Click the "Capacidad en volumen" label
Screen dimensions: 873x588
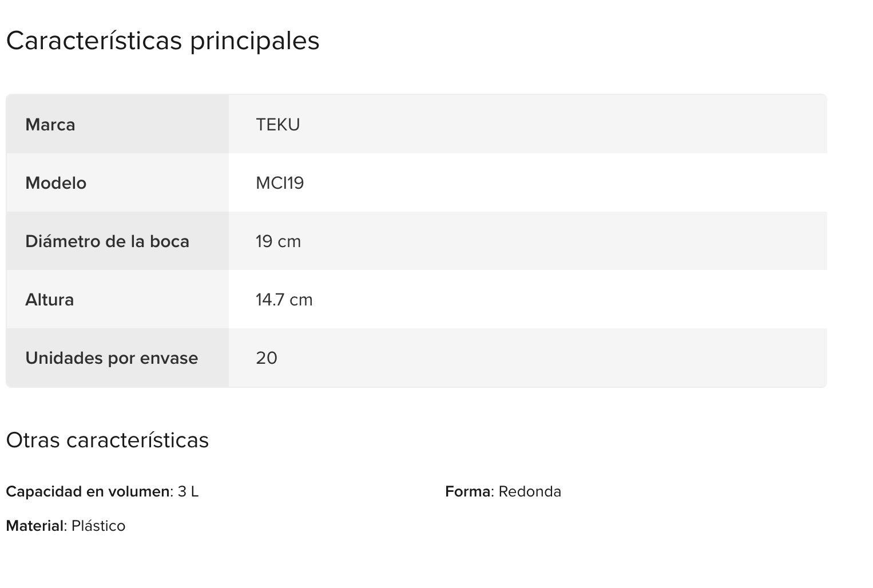88,492
